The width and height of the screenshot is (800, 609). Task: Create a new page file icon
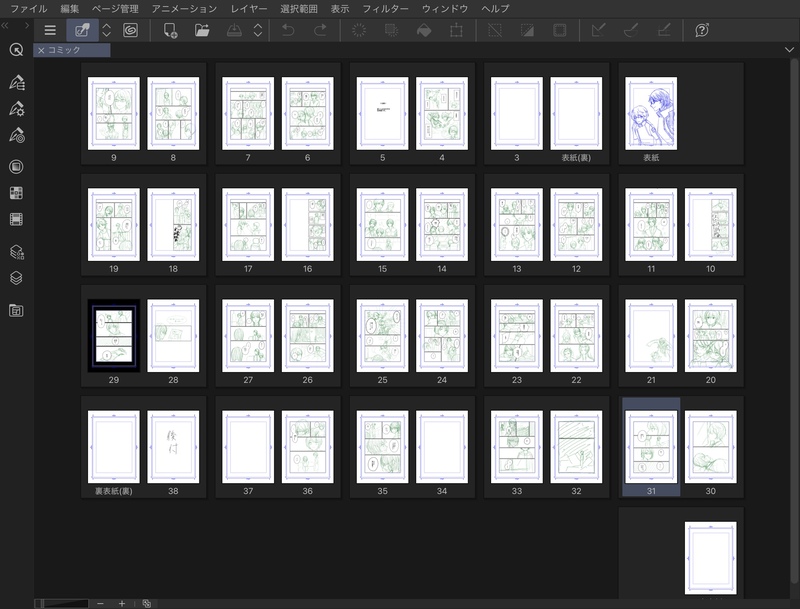170,31
